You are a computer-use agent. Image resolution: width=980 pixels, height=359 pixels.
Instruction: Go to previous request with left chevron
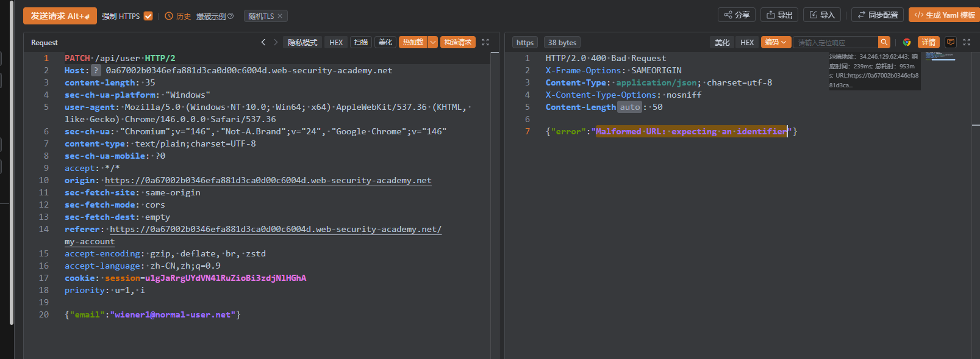point(263,42)
